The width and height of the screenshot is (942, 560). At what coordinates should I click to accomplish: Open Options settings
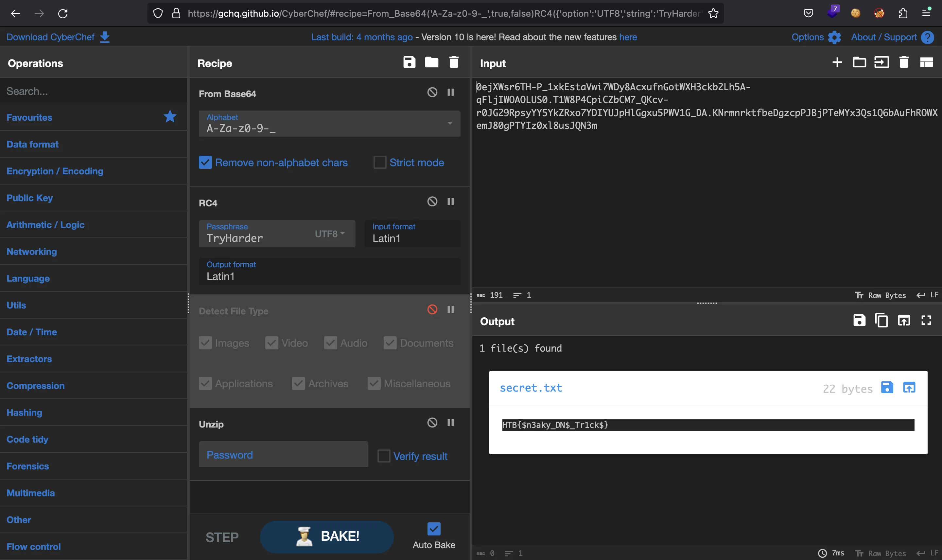point(816,37)
